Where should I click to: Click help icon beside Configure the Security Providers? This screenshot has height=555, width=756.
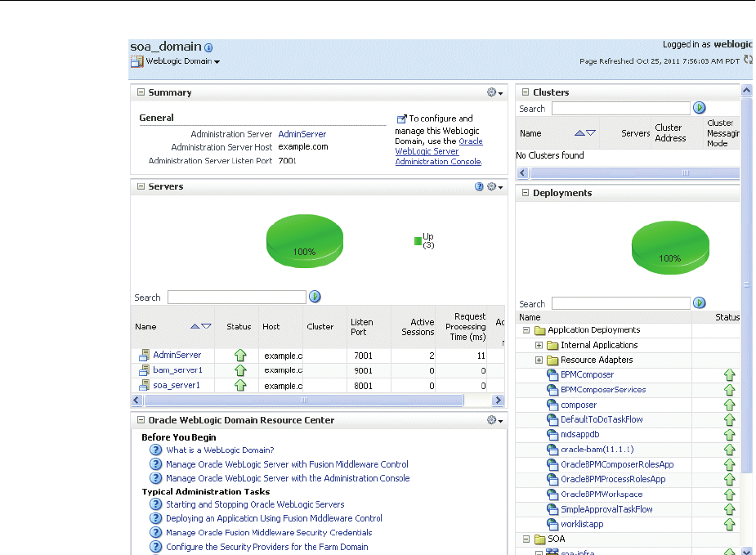point(155,547)
